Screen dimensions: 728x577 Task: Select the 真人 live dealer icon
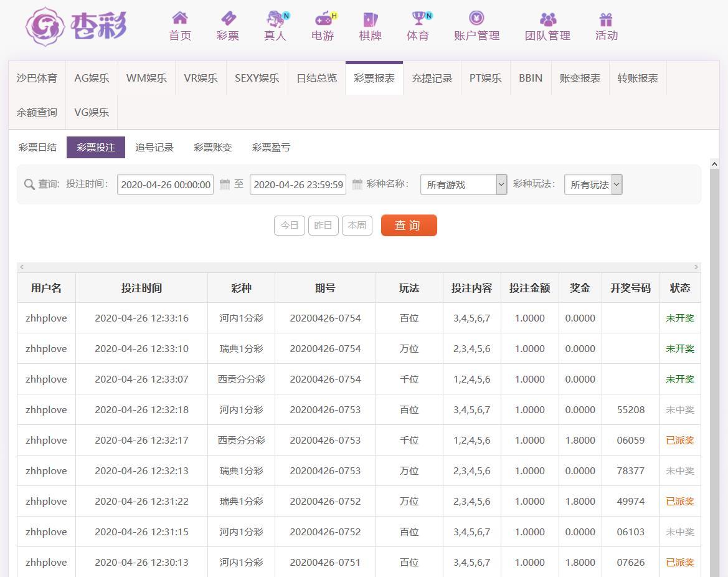pos(275,19)
